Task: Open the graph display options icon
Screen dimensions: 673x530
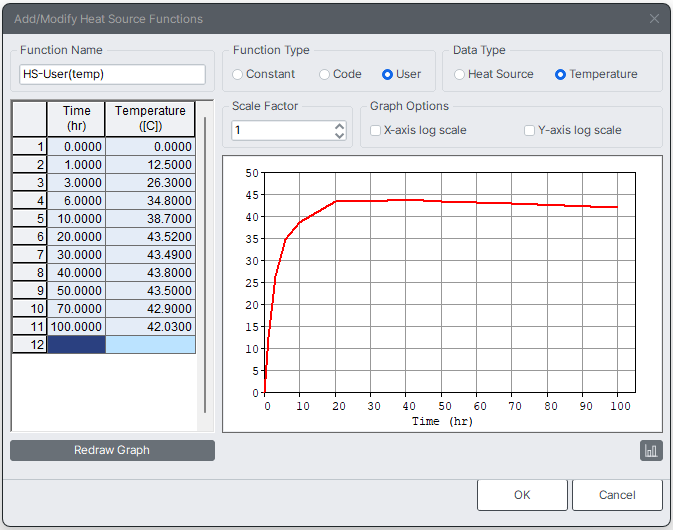Action: pyautogui.click(x=651, y=451)
